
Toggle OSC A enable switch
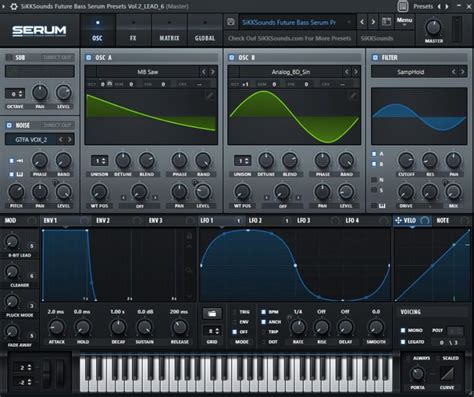click(x=89, y=57)
